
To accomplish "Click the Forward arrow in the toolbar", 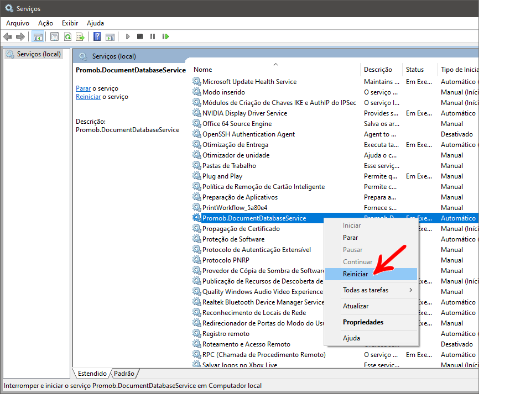I will click(x=20, y=36).
